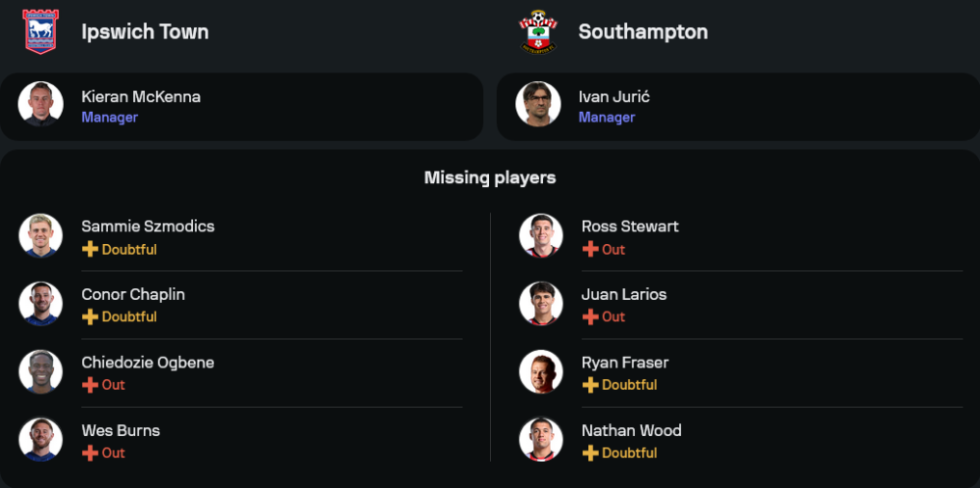Click the Ipswich Town team name

(x=145, y=31)
